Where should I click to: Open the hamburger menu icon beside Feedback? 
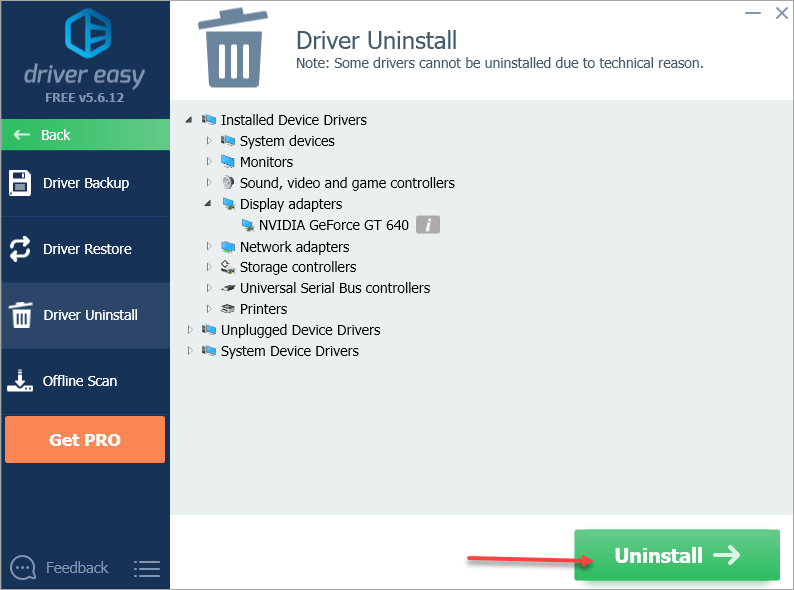pos(147,569)
